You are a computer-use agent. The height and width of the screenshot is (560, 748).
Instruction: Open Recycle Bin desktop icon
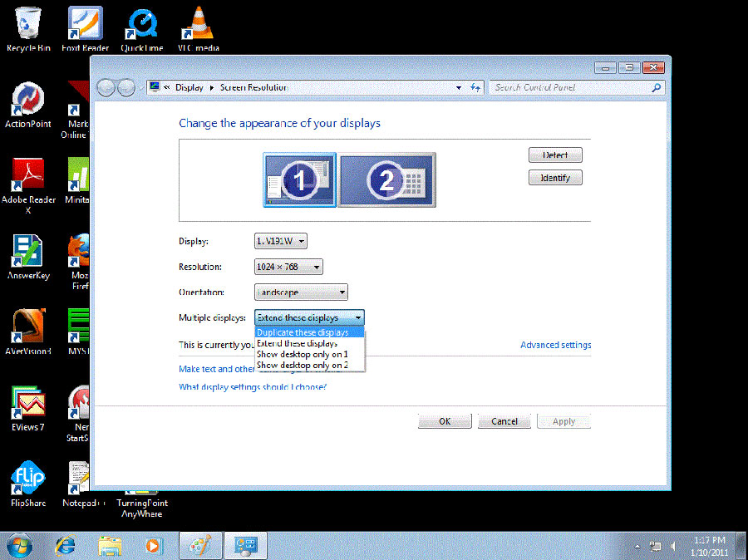[x=27, y=26]
